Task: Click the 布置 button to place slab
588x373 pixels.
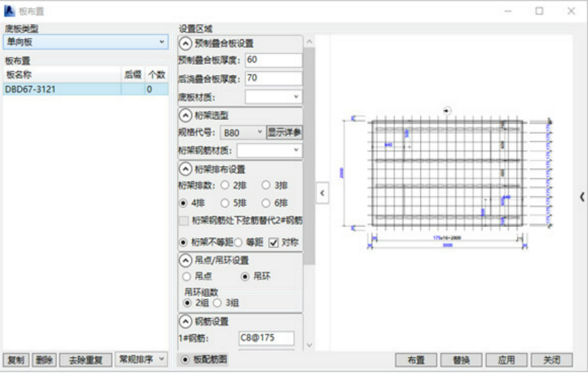Action: 417,360
